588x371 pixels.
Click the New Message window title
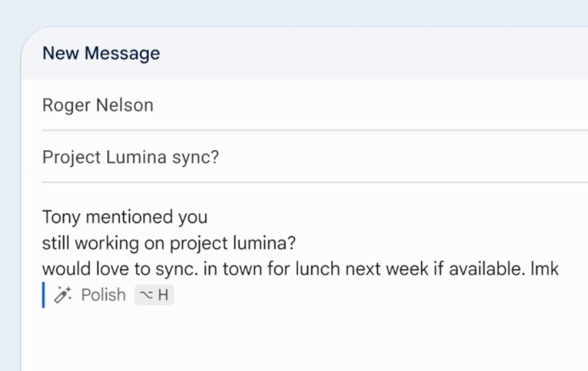[101, 53]
